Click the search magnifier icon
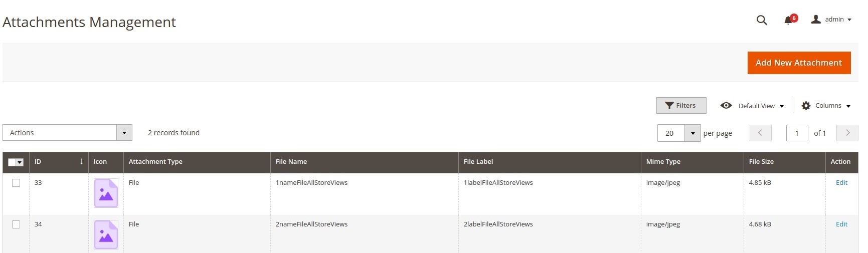This screenshot has height=253, width=868. coord(761,20)
